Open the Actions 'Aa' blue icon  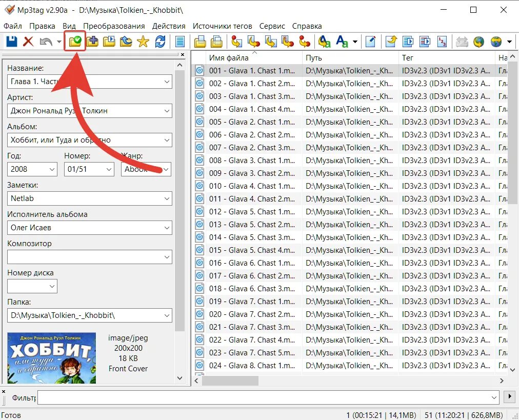click(x=342, y=42)
